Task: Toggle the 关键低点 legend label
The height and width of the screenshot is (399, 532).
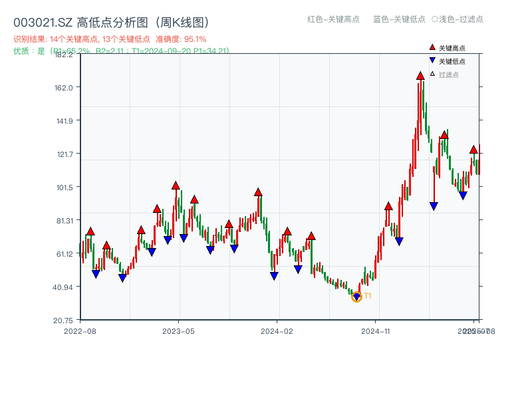Action: click(x=452, y=61)
